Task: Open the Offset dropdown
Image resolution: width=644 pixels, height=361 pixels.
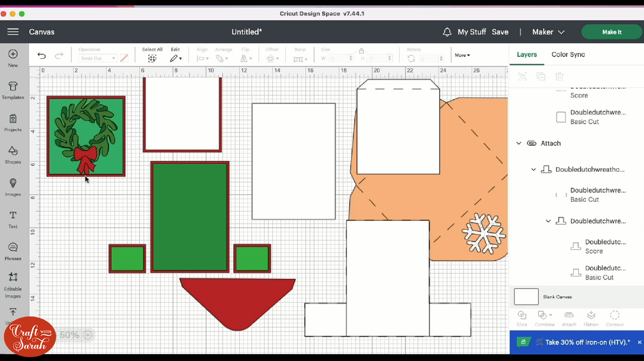Action: pos(272,58)
